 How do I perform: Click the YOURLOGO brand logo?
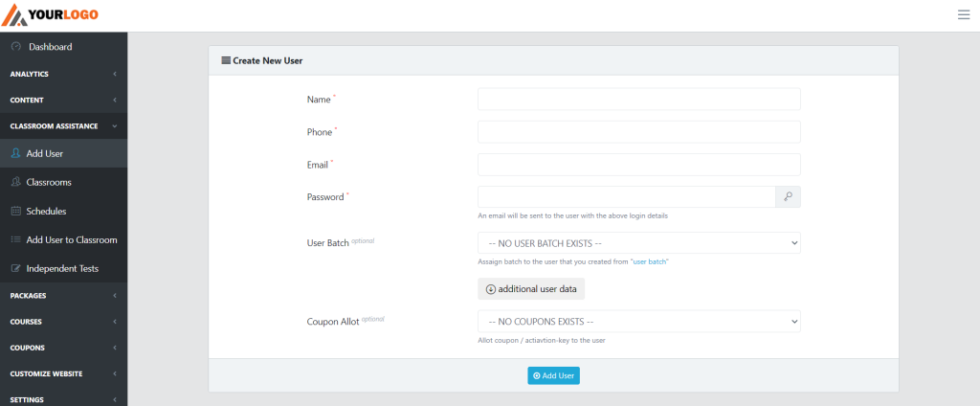pos(50,15)
